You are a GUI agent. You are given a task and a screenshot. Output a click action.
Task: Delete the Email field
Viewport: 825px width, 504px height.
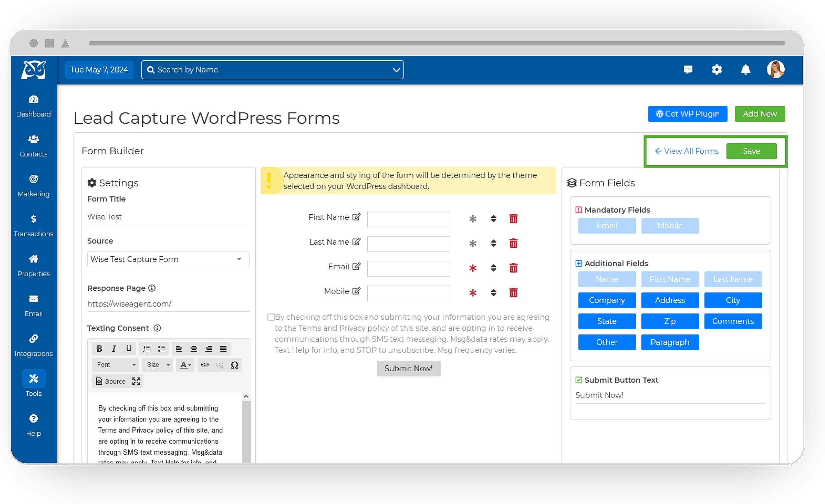pyautogui.click(x=513, y=268)
